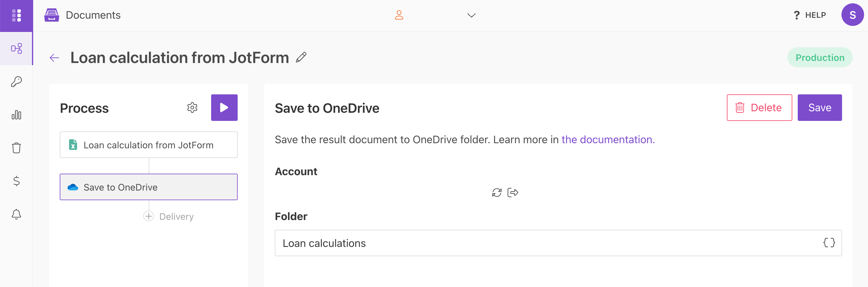Open the workflows sidebar icon
Image resolution: width=868 pixels, height=287 pixels.
point(17,49)
